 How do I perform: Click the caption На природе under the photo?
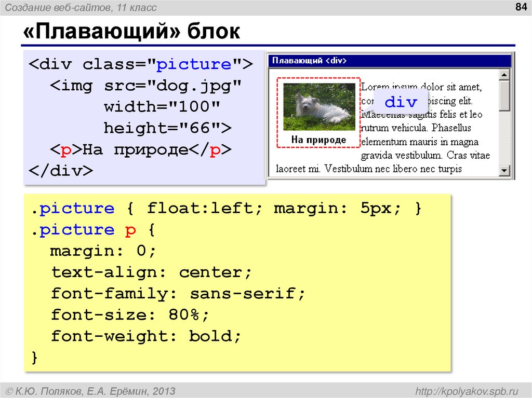(318, 139)
